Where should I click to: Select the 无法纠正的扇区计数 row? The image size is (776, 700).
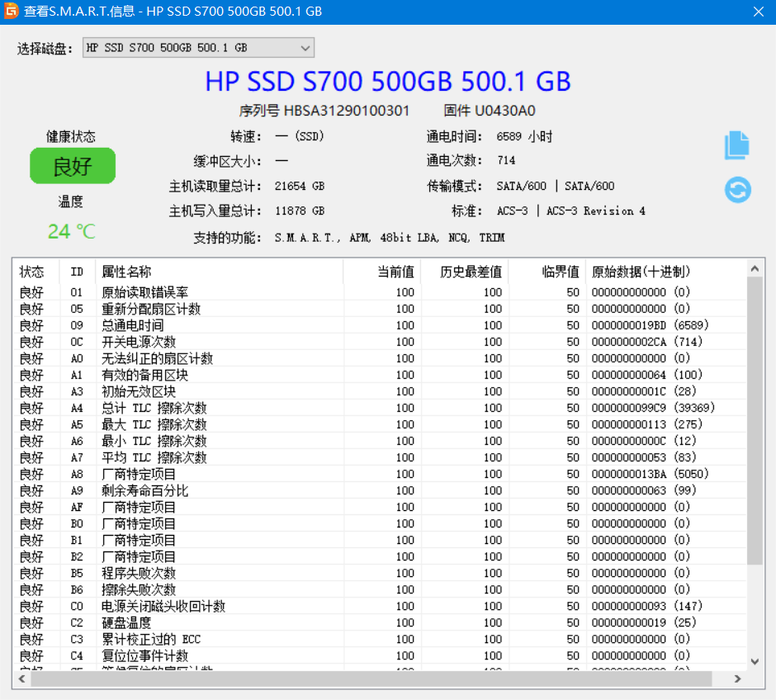tap(380, 358)
